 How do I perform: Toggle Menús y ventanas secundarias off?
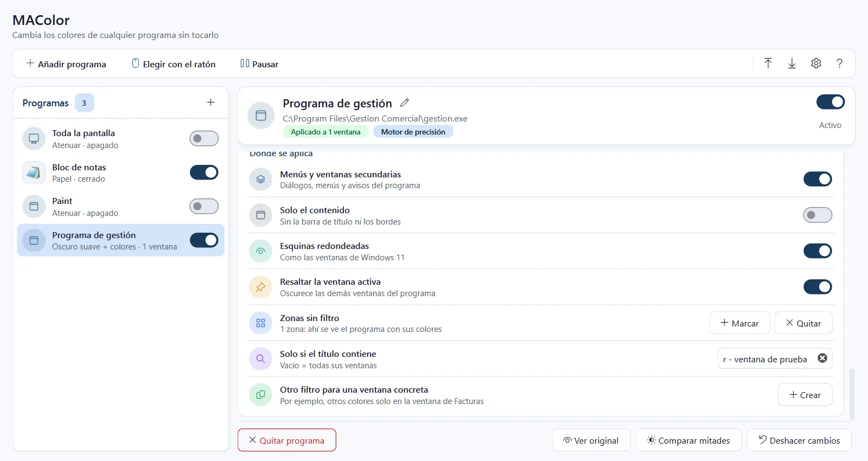pos(818,179)
